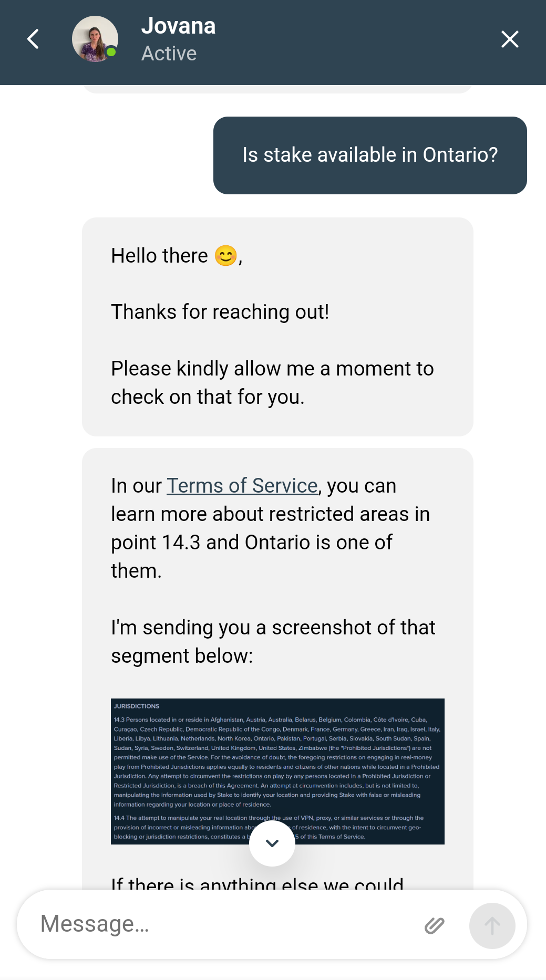
Task: Click the smiley emoji in the greeting
Action: coord(226,256)
